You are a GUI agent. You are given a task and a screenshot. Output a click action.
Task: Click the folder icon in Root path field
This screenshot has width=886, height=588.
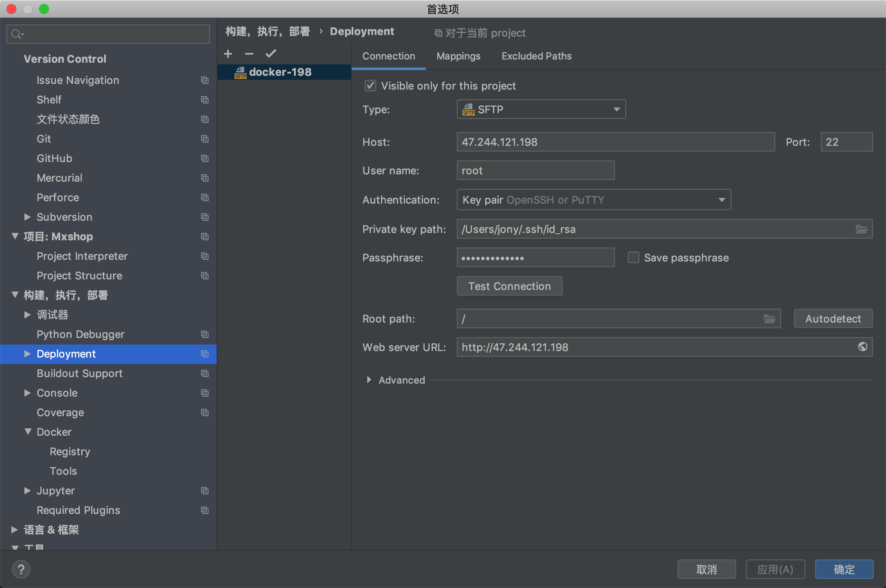(769, 319)
